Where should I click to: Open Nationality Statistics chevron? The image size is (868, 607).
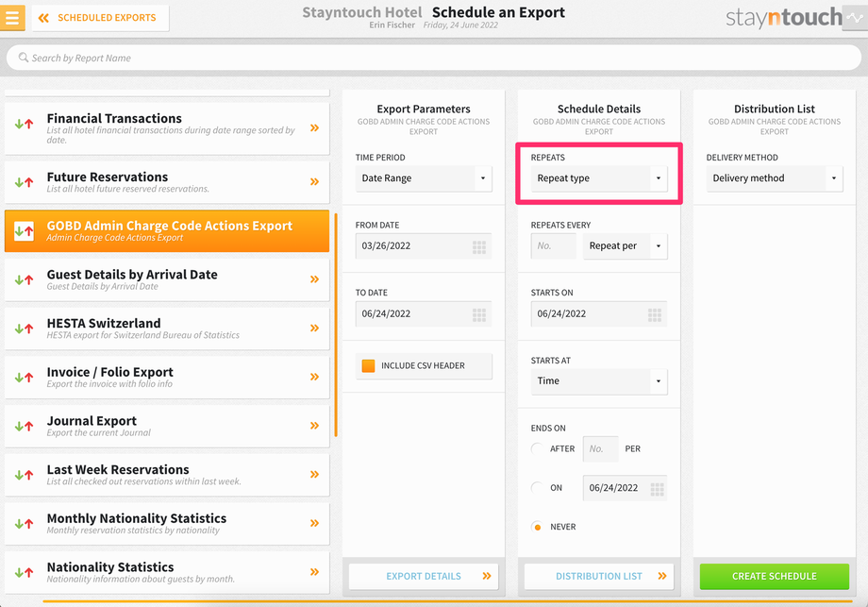tap(314, 571)
